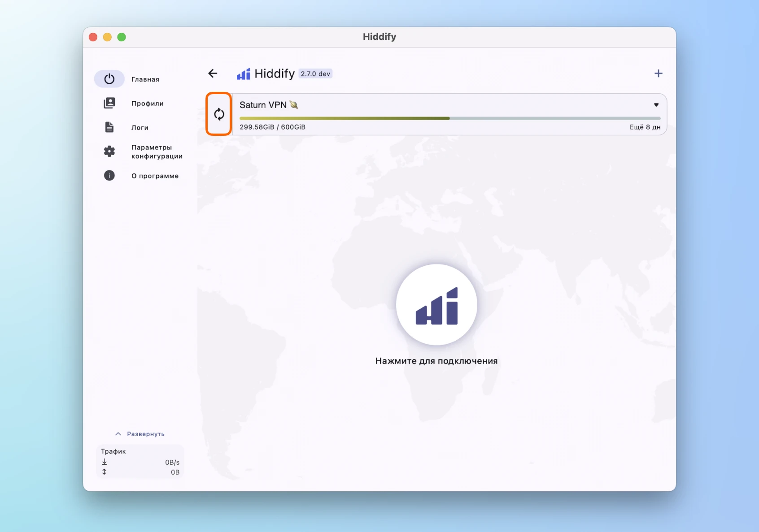Click the Hiddify logo in header
The height and width of the screenshot is (532, 759).
click(x=244, y=74)
